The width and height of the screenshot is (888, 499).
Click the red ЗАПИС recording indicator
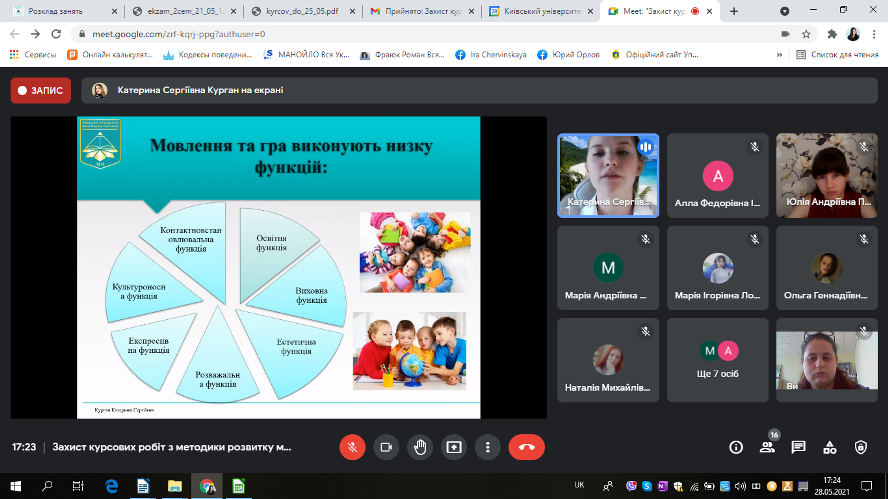(x=41, y=90)
